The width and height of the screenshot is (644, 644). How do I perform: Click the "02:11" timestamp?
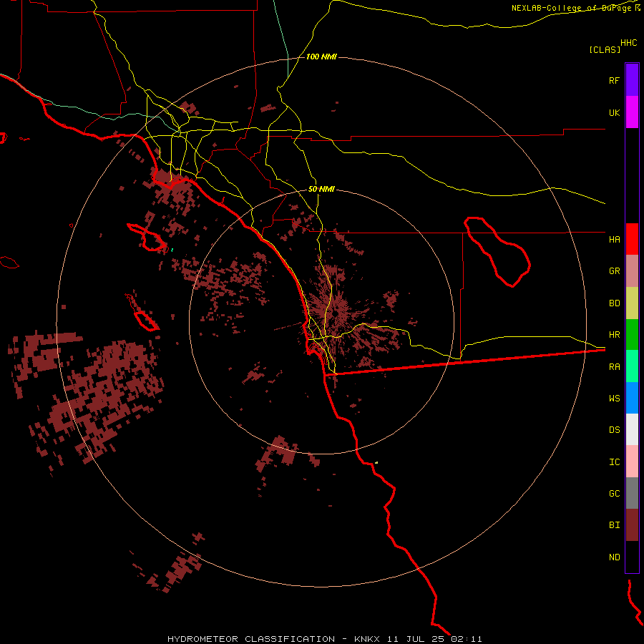pos(467,639)
